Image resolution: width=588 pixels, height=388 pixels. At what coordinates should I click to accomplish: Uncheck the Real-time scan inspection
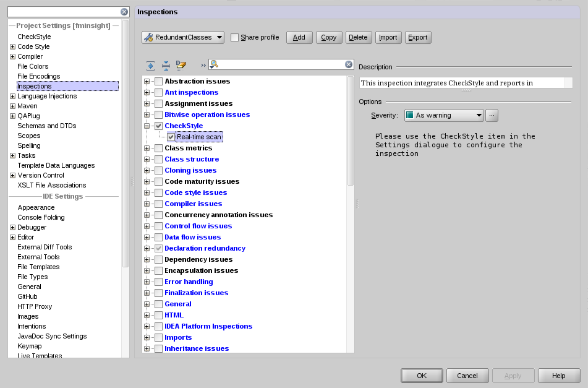[171, 137]
